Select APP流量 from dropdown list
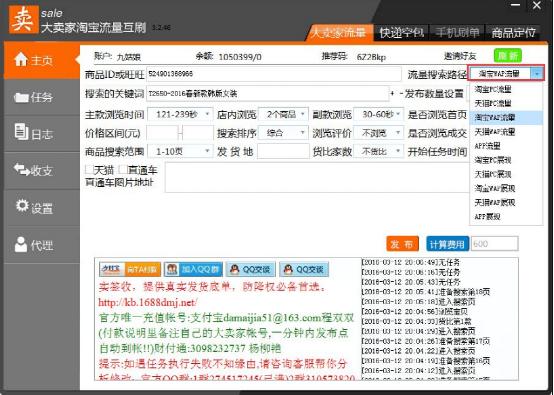This screenshot has width=554, height=395. pos(506,146)
